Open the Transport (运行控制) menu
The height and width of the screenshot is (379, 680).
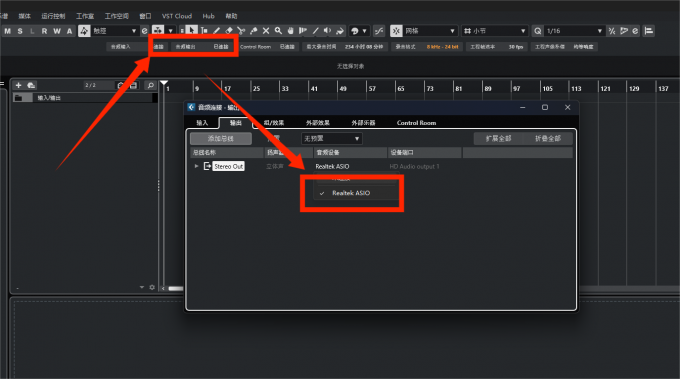(x=53, y=16)
